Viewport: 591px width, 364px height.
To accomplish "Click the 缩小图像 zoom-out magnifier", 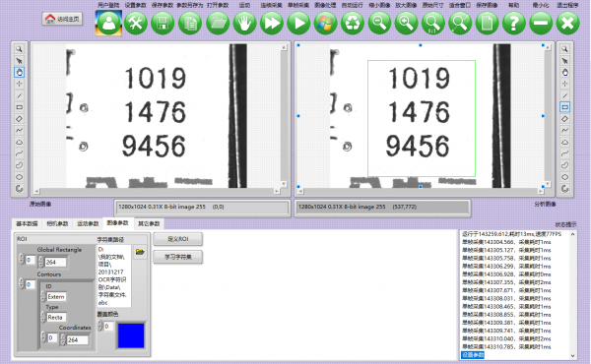I will [x=379, y=23].
